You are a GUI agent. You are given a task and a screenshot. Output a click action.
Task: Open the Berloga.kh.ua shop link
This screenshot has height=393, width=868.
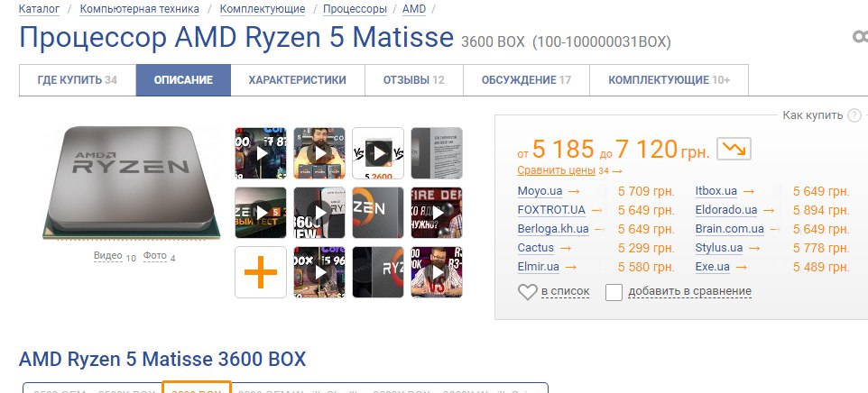[x=553, y=229]
